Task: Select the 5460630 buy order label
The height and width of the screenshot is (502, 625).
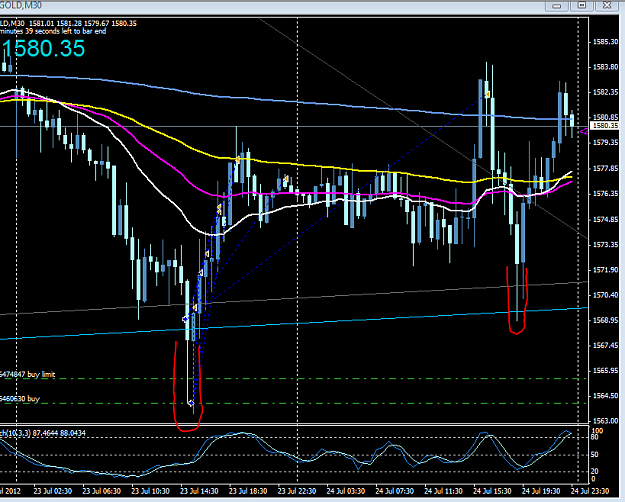Action: click(x=20, y=399)
